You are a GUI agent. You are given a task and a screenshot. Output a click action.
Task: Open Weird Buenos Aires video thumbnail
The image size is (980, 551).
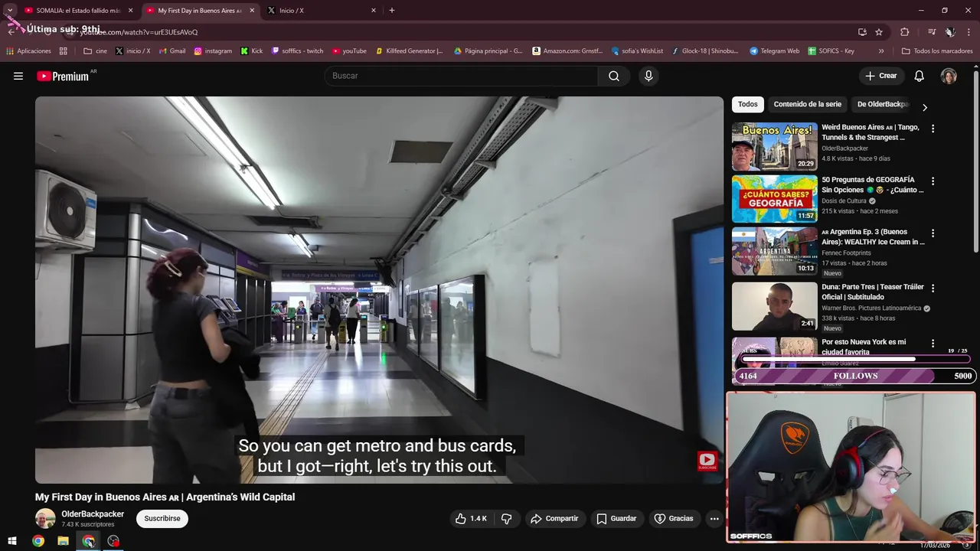coord(774,146)
